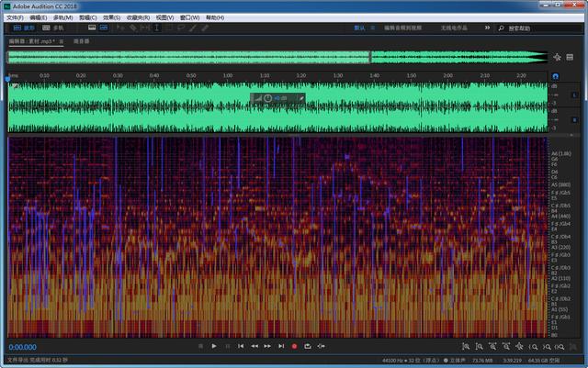Screen dimensions: 588x368
Task: Toggle loop playback
Action: [x=308, y=346]
